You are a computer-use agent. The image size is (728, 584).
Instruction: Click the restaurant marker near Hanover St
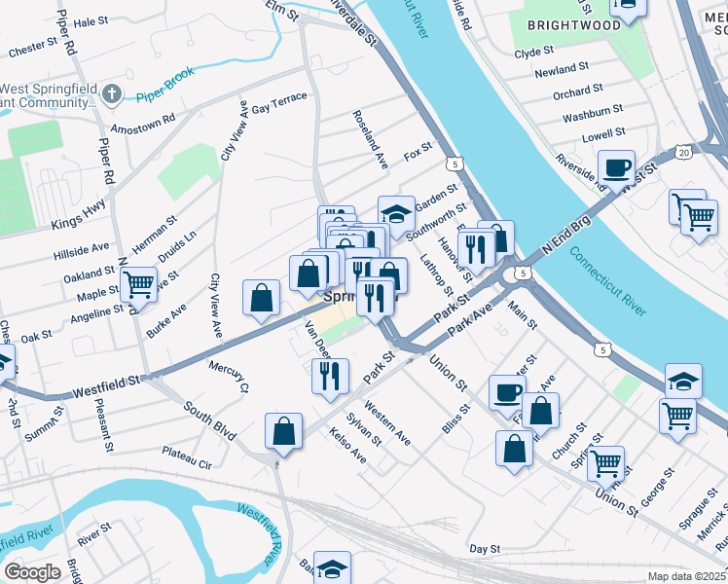pos(476,251)
